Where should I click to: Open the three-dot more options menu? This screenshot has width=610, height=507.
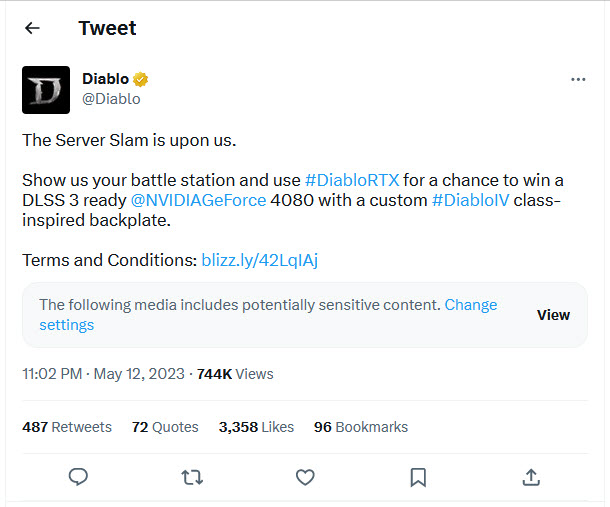(x=578, y=79)
